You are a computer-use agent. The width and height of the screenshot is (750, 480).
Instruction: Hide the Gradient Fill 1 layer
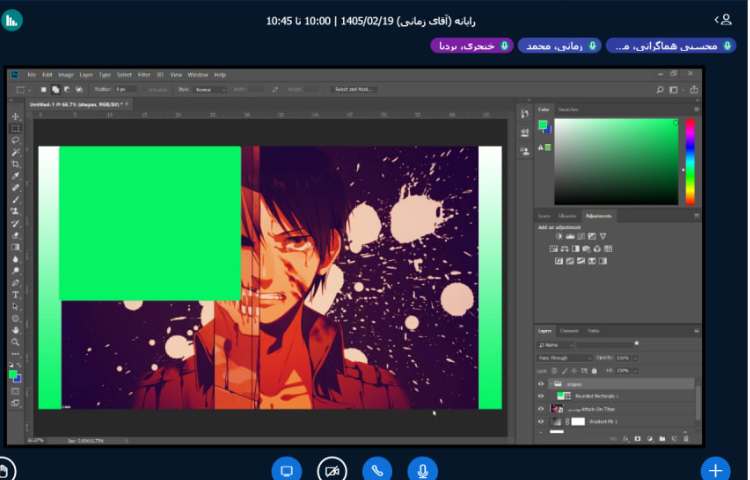[541, 421]
